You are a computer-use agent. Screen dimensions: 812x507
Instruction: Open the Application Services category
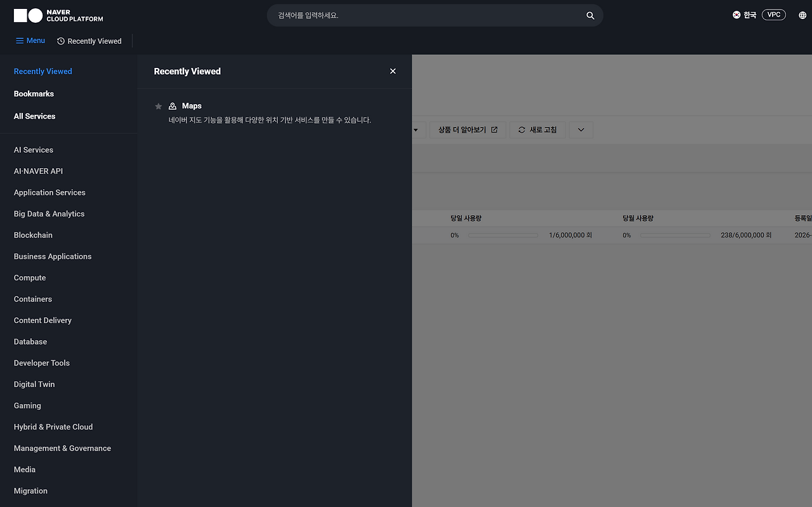click(x=49, y=192)
